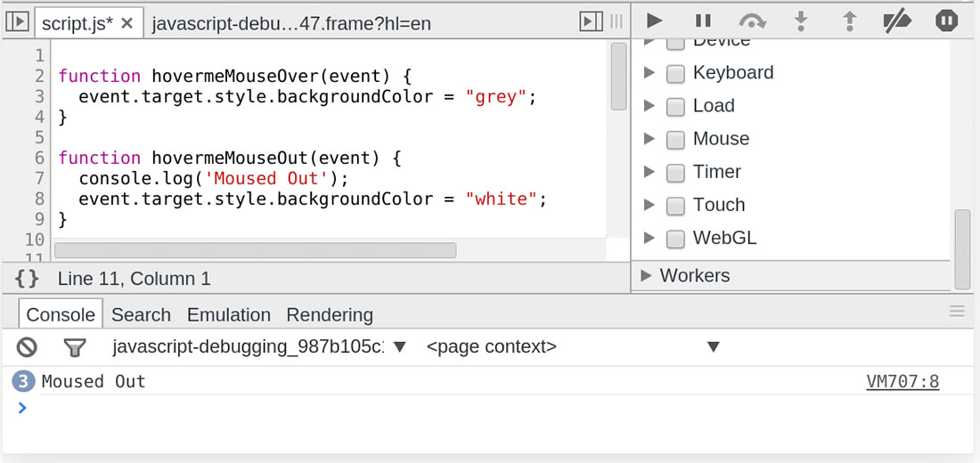The height and width of the screenshot is (463, 980).
Task: Check the Mouse event listener checkbox
Action: (x=676, y=139)
